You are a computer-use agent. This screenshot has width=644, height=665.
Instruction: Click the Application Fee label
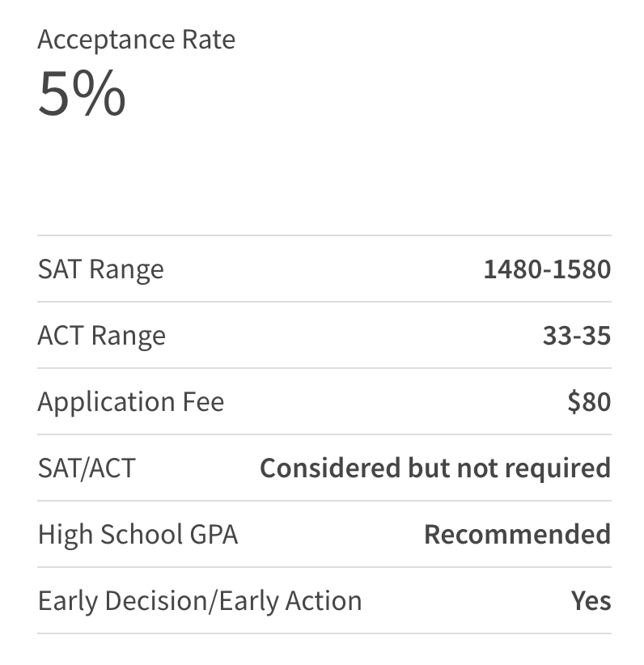click(131, 402)
